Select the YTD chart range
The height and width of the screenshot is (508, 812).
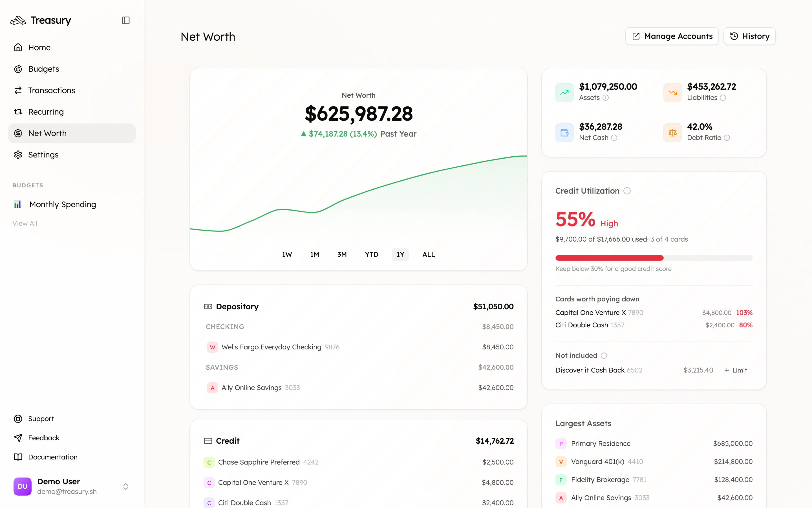371,254
